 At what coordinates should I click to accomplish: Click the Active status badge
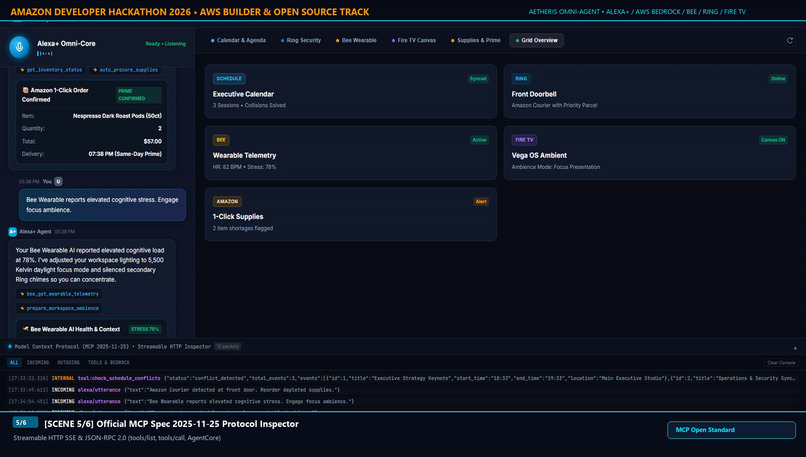pyautogui.click(x=479, y=140)
